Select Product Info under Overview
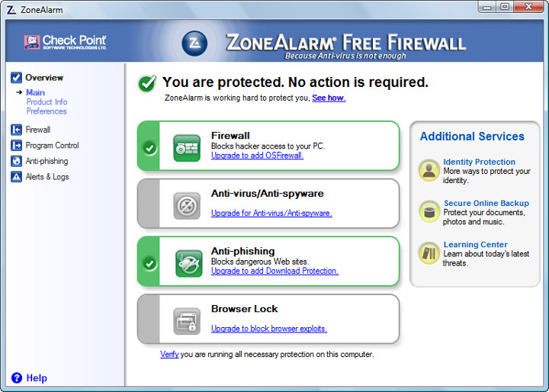Screen dimensions: 549x392 [x=47, y=102]
